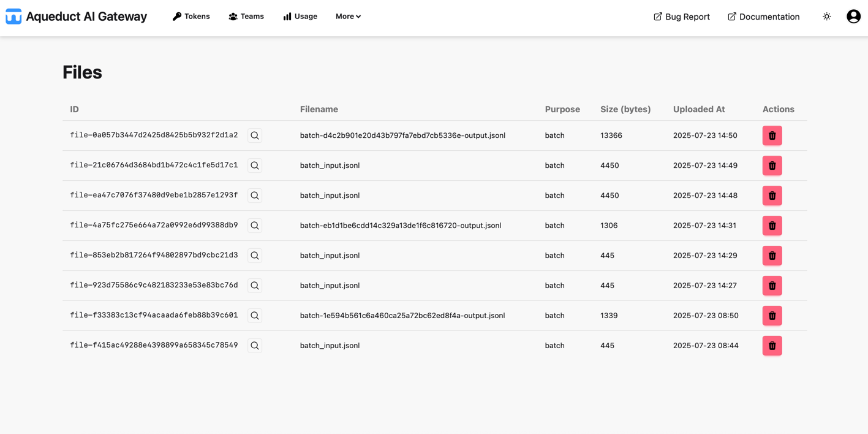The width and height of the screenshot is (868, 434).
Task: Click the Filename column header
Action: point(319,109)
